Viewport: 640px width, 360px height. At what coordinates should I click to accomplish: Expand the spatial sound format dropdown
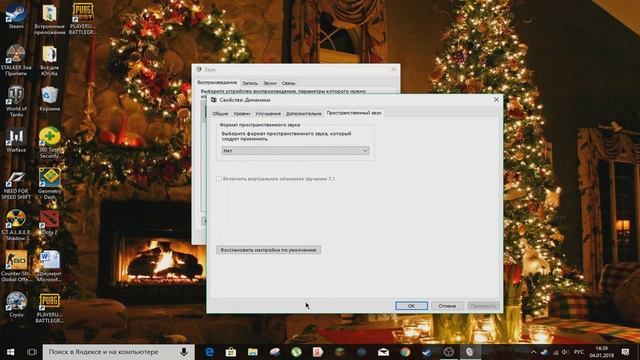[295, 151]
